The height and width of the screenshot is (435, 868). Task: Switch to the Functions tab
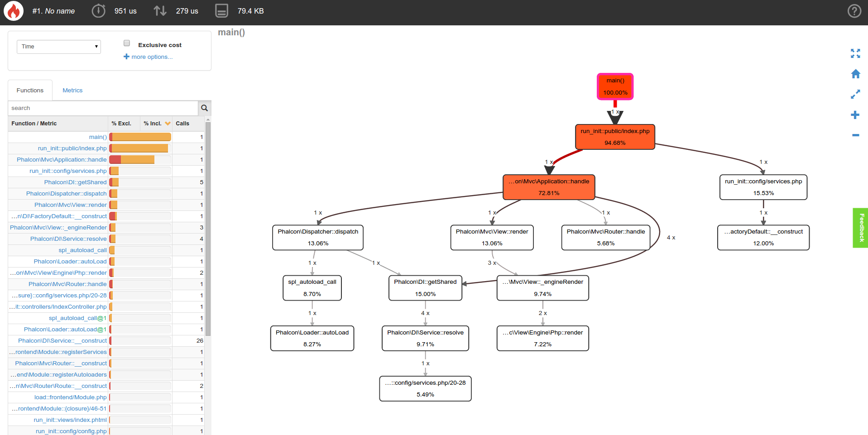(x=30, y=90)
